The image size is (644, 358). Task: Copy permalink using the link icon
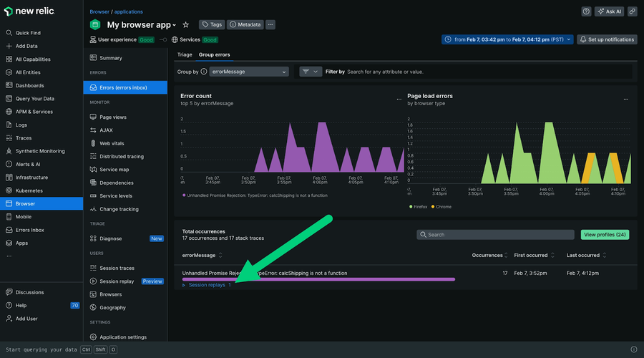point(632,11)
